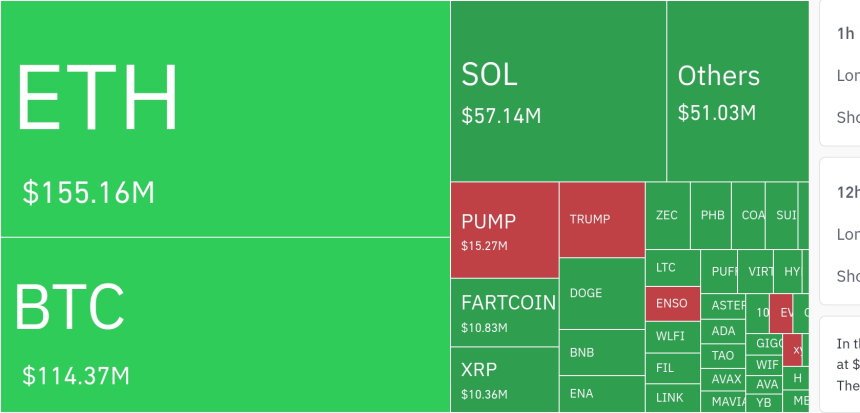The height and width of the screenshot is (413, 860).
Task: Select the LINK block
Action: 672,397
